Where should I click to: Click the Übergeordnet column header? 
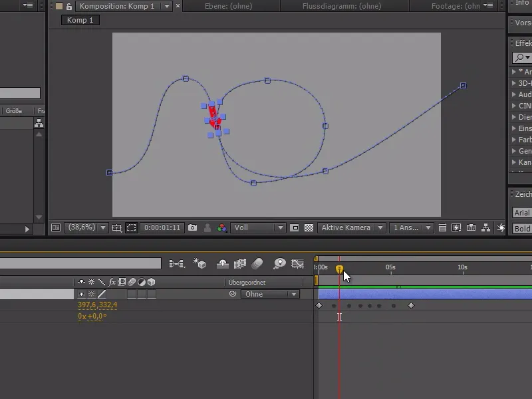click(x=247, y=282)
